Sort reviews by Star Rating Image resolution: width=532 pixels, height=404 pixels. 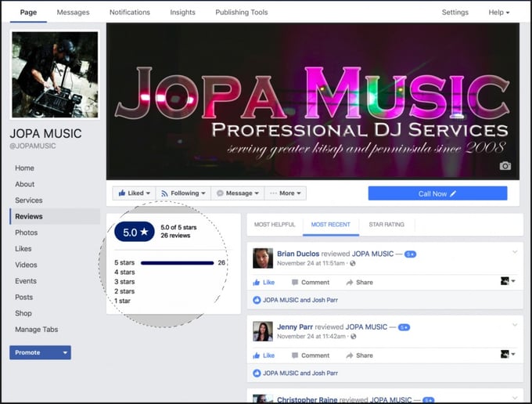pyautogui.click(x=386, y=225)
